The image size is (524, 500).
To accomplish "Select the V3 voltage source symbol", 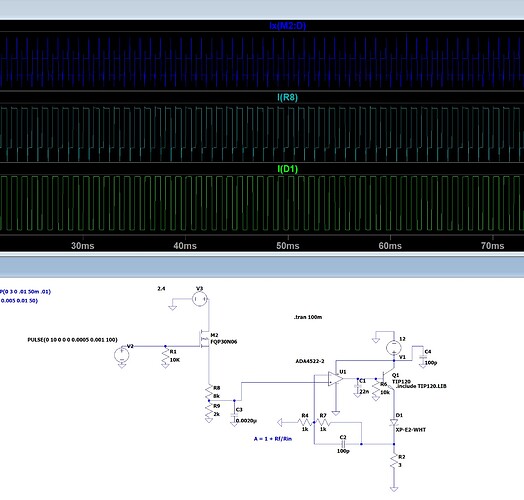I will pyautogui.click(x=200, y=299).
